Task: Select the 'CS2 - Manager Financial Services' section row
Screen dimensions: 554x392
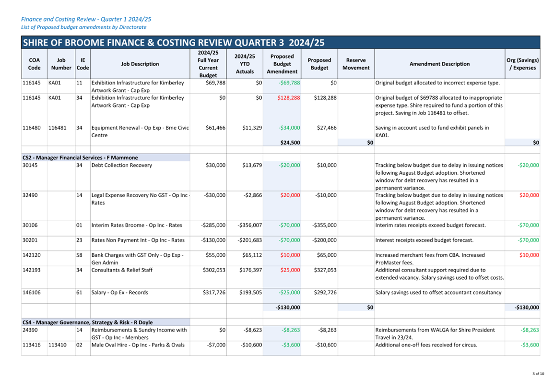Action: point(106,158)
